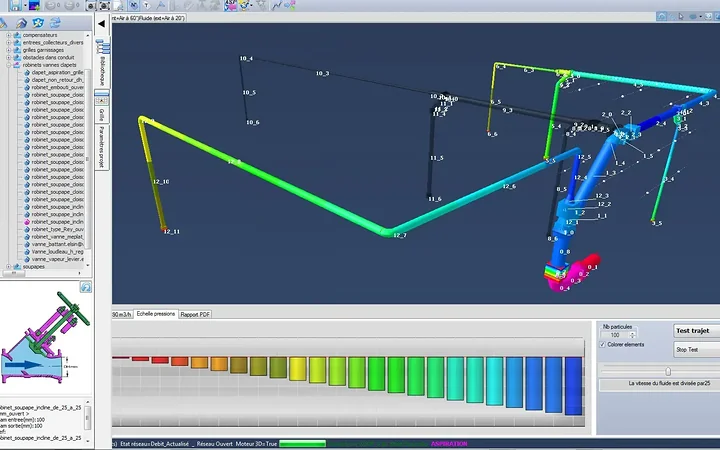Click the house icon in library toolbar
This screenshot has width=720, height=450.
[21, 22]
